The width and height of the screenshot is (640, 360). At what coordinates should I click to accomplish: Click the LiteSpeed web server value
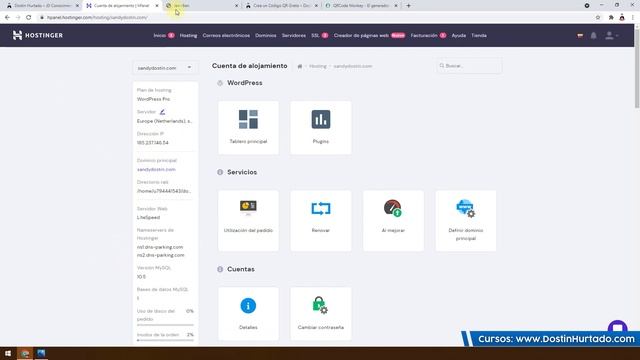click(x=148, y=218)
